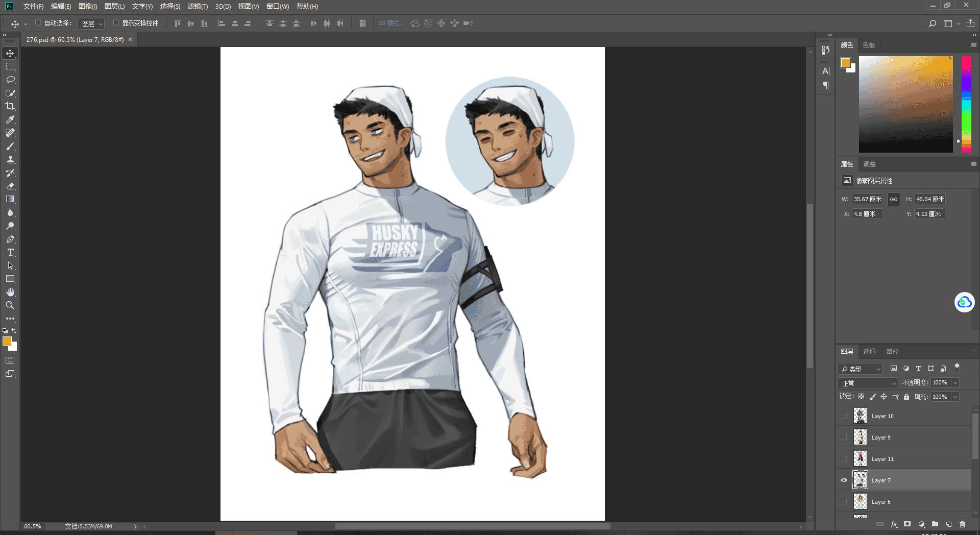This screenshot has width=980, height=535.
Task: Switch to the 路径 tab
Action: (892, 351)
